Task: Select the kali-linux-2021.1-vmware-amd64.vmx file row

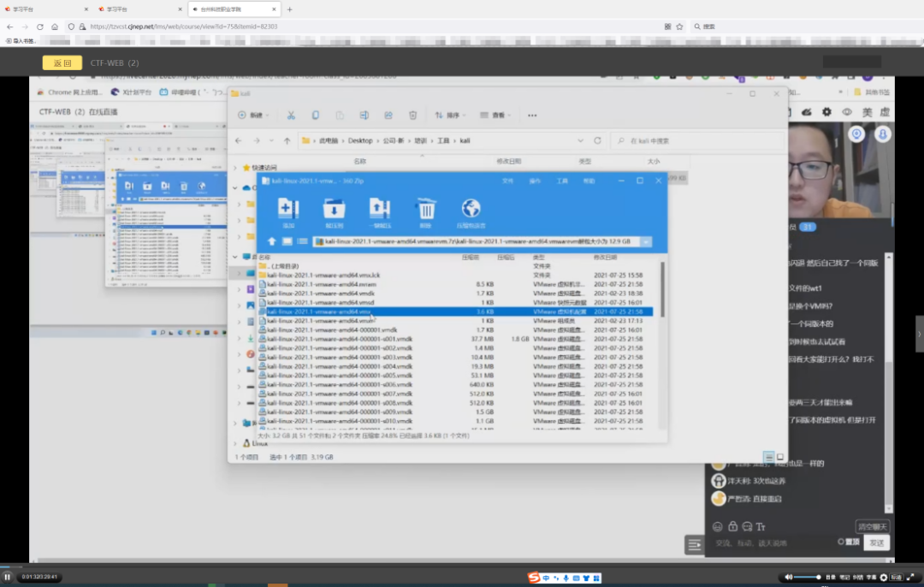Action: 455,311
